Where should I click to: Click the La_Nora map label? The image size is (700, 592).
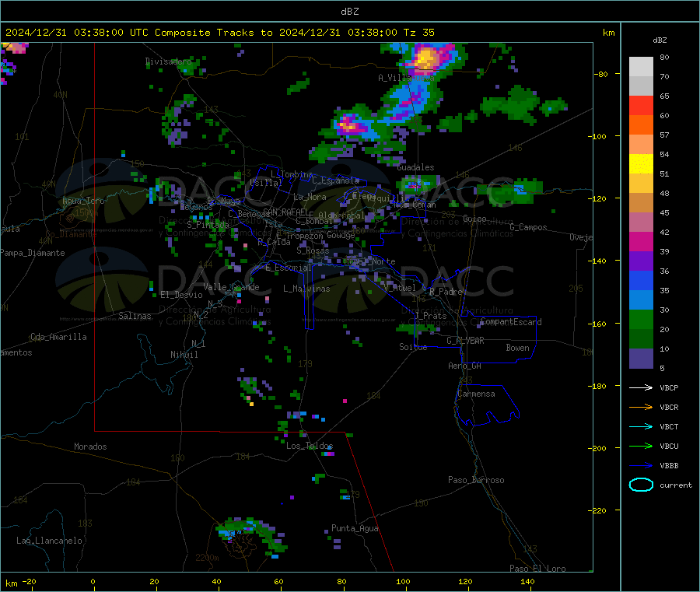click(310, 197)
